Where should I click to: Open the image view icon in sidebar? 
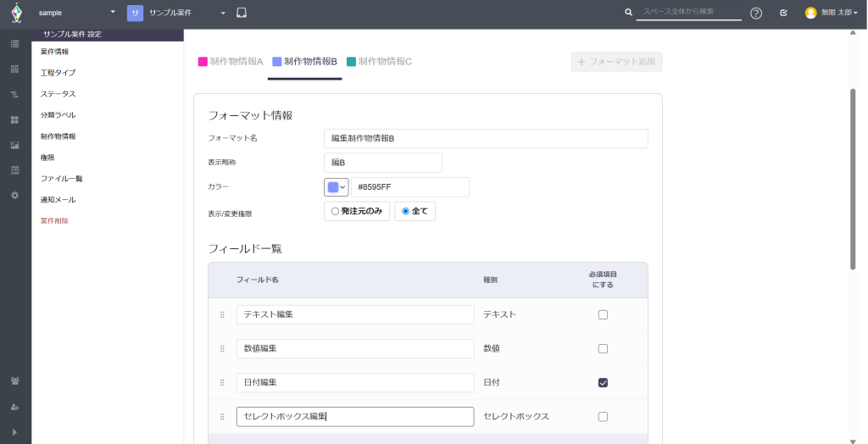pyautogui.click(x=15, y=145)
